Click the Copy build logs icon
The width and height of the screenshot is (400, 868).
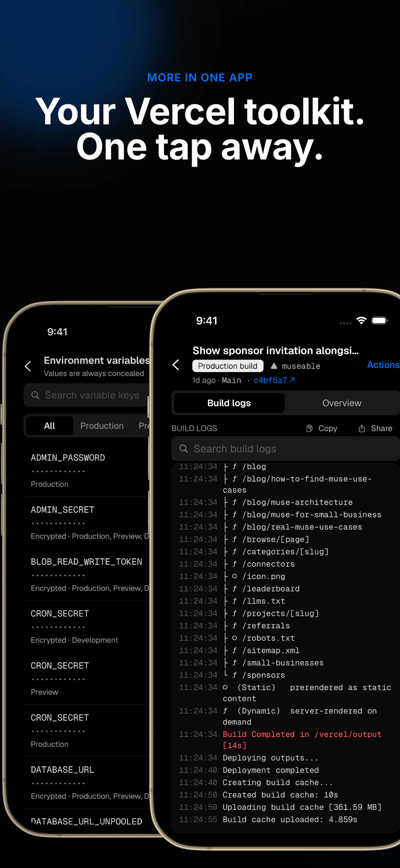point(309,428)
